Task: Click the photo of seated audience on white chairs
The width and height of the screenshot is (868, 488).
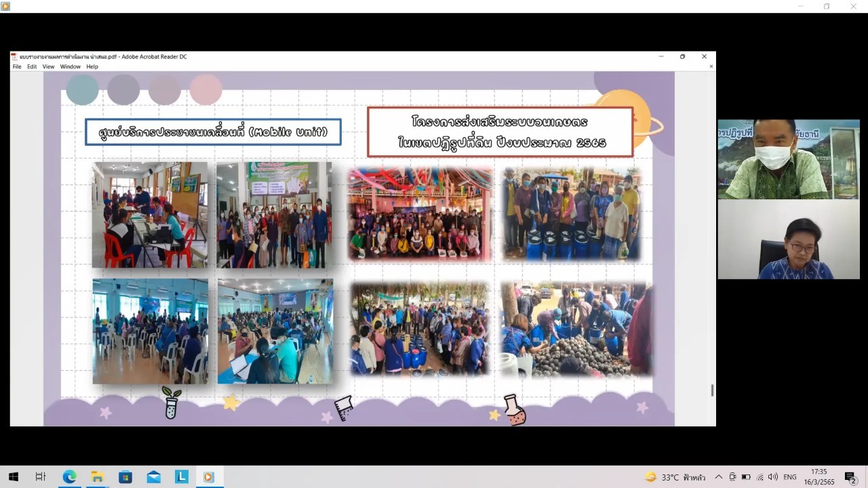Action: click(x=151, y=331)
